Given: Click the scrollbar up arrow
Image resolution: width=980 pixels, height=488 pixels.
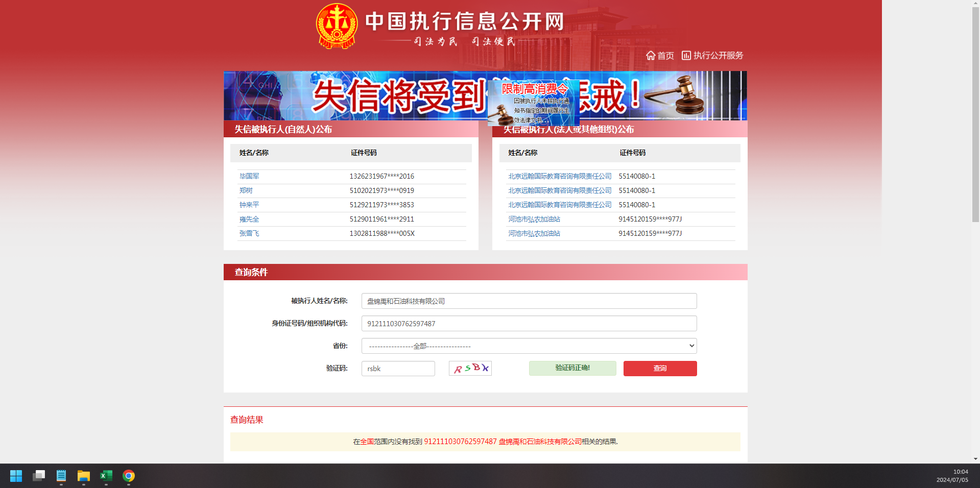Looking at the screenshot, I should [x=975, y=3].
